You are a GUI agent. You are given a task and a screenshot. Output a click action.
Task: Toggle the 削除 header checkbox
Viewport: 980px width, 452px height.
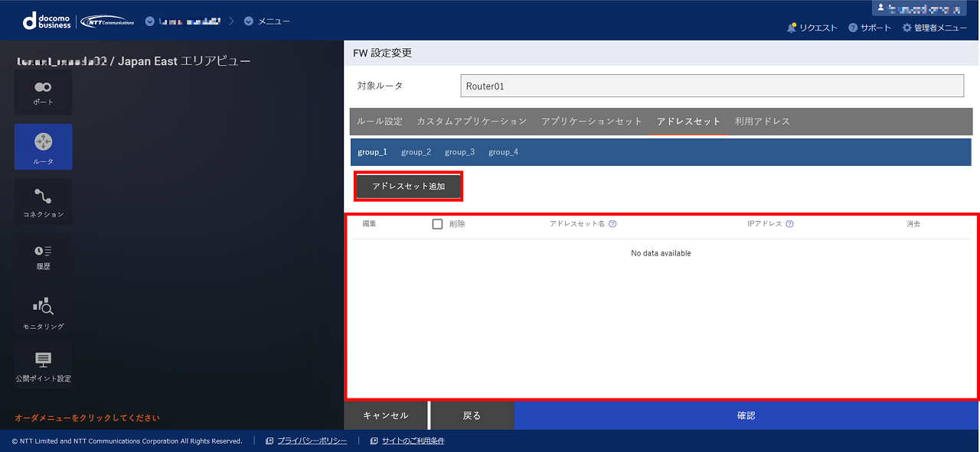coord(437,224)
